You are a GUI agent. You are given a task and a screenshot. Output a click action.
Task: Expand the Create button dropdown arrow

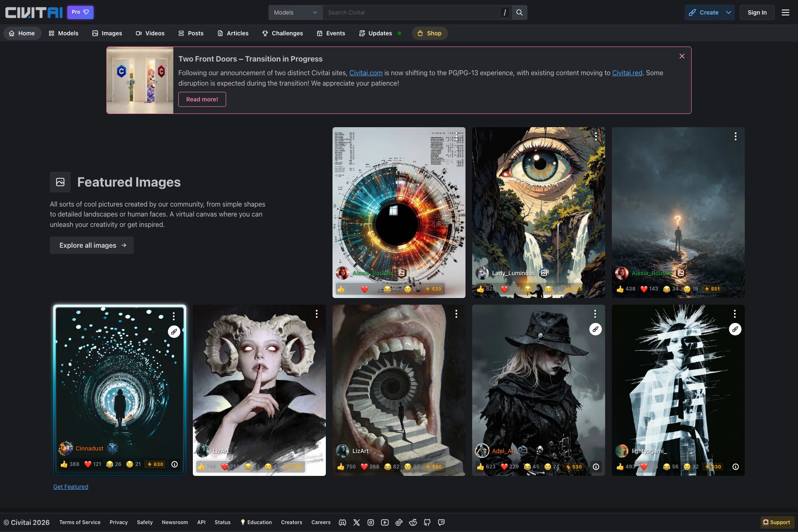(x=728, y=12)
